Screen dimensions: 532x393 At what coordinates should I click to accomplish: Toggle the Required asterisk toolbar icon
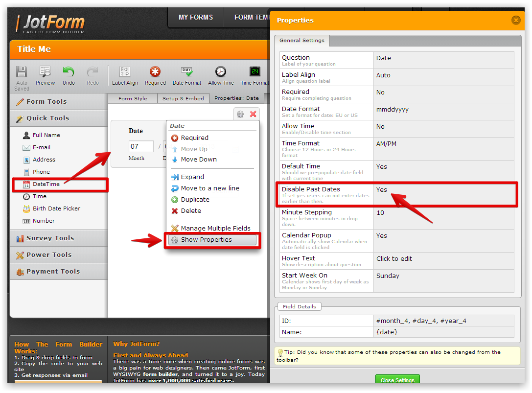(155, 71)
